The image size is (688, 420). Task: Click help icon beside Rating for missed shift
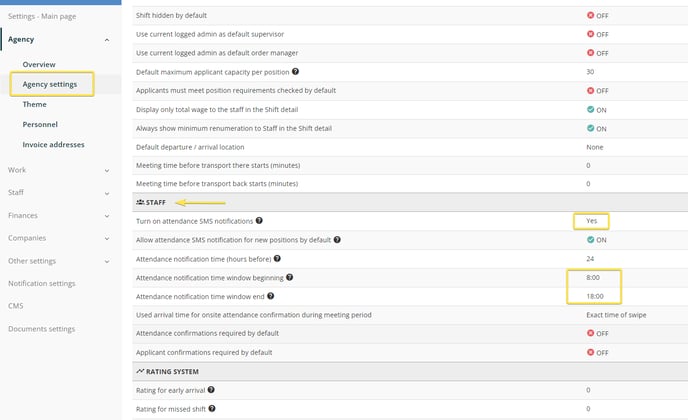pos(212,409)
